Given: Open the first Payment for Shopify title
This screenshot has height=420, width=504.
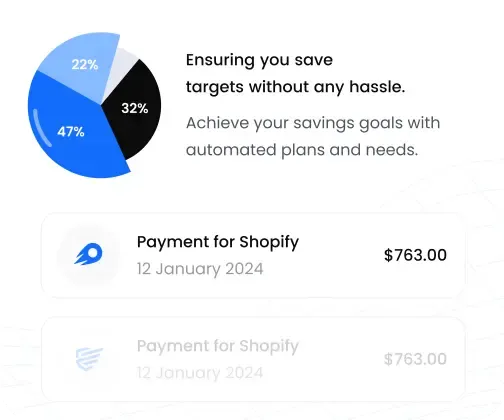Looking at the screenshot, I should (218, 242).
